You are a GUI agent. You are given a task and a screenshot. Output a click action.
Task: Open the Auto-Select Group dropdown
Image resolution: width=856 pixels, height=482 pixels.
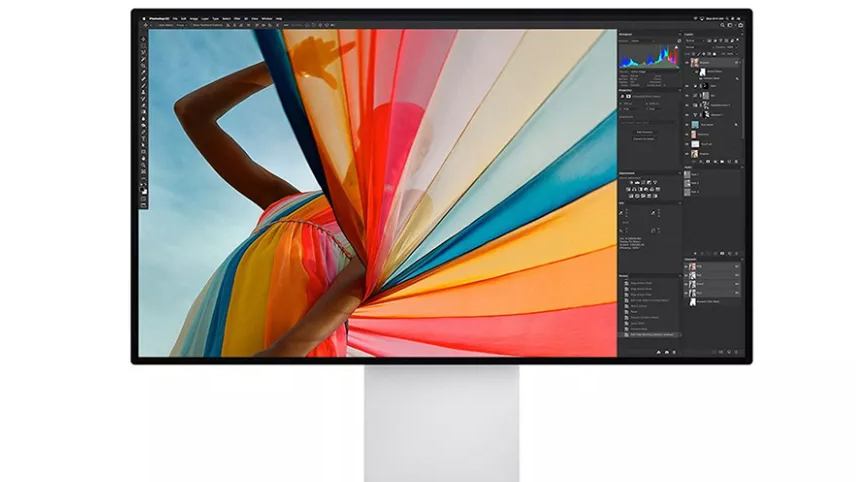point(181,25)
